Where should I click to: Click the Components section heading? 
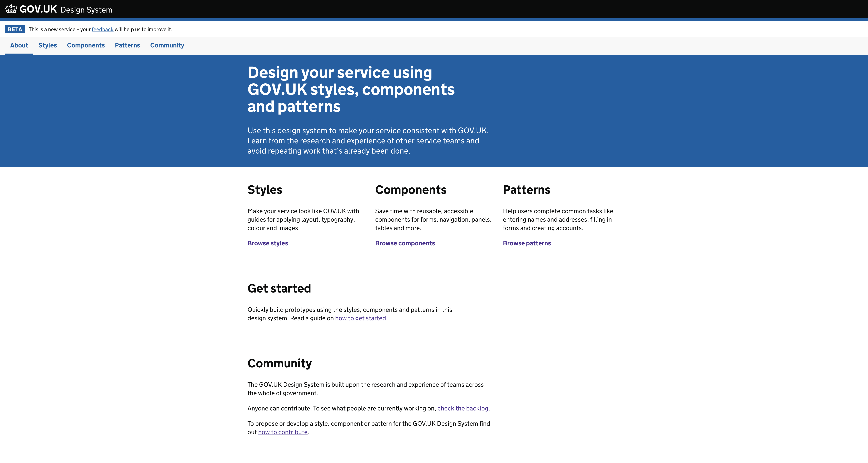[411, 190]
